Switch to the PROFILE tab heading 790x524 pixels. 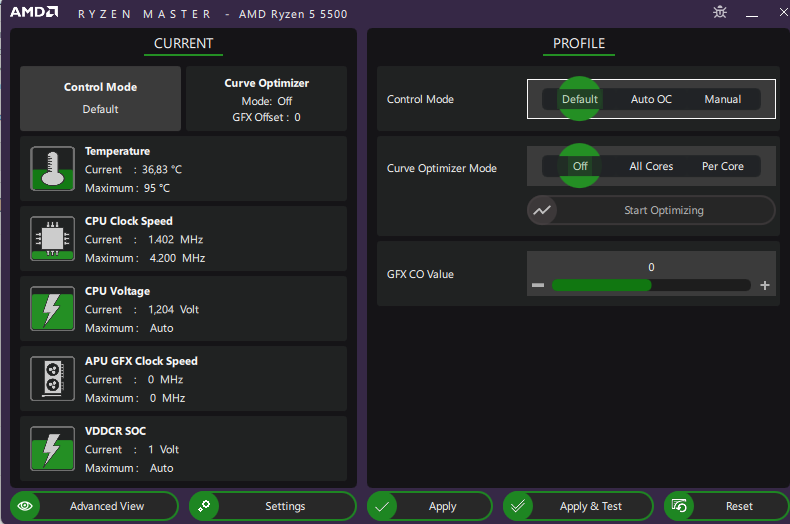click(579, 44)
